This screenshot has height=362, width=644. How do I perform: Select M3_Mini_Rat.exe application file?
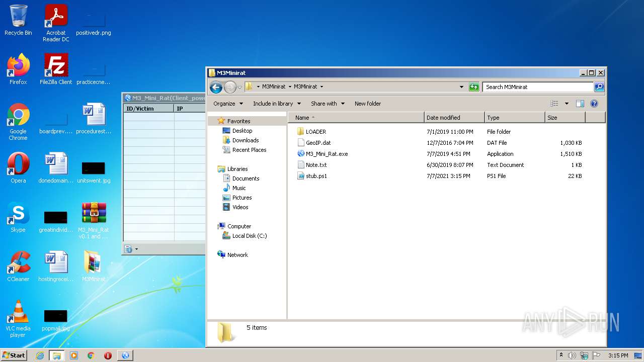pos(327,154)
